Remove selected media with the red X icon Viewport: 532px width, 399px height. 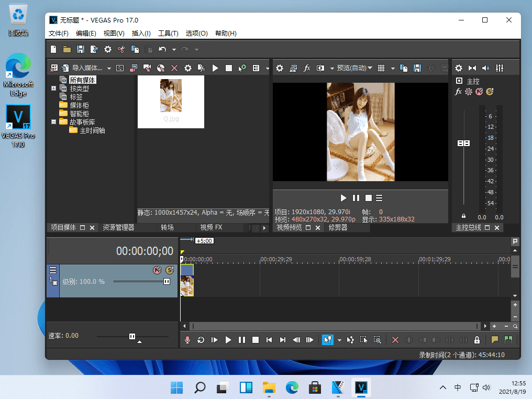pyautogui.click(x=174, y=68)
